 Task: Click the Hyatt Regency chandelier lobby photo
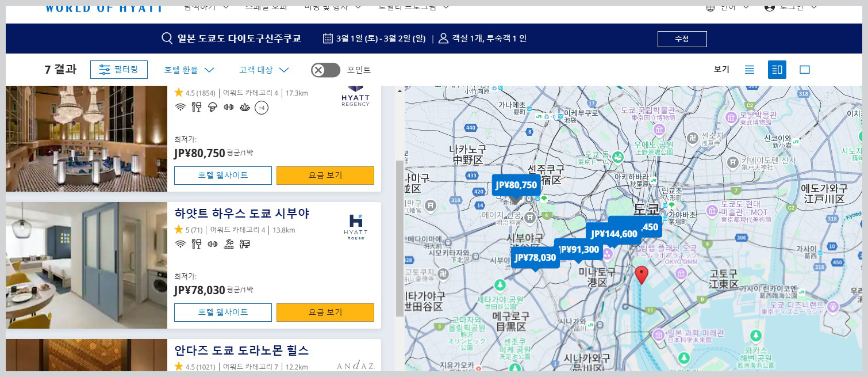[x=86, y=139]
